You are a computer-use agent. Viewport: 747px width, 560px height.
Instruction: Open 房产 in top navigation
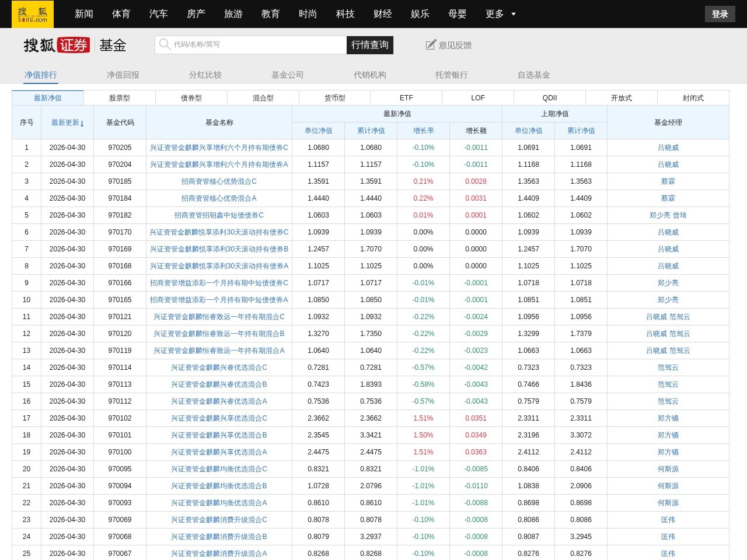coord(196,14)
